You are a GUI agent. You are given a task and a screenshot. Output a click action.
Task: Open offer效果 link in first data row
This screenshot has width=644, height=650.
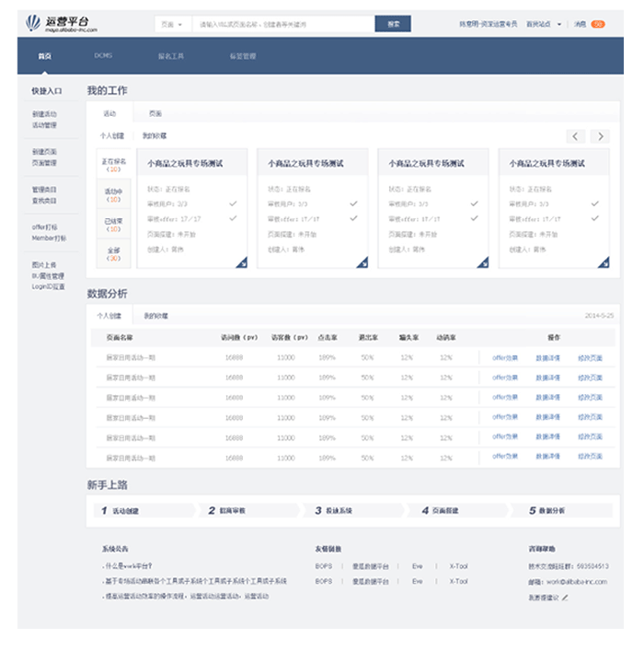[x=505, y=358]
